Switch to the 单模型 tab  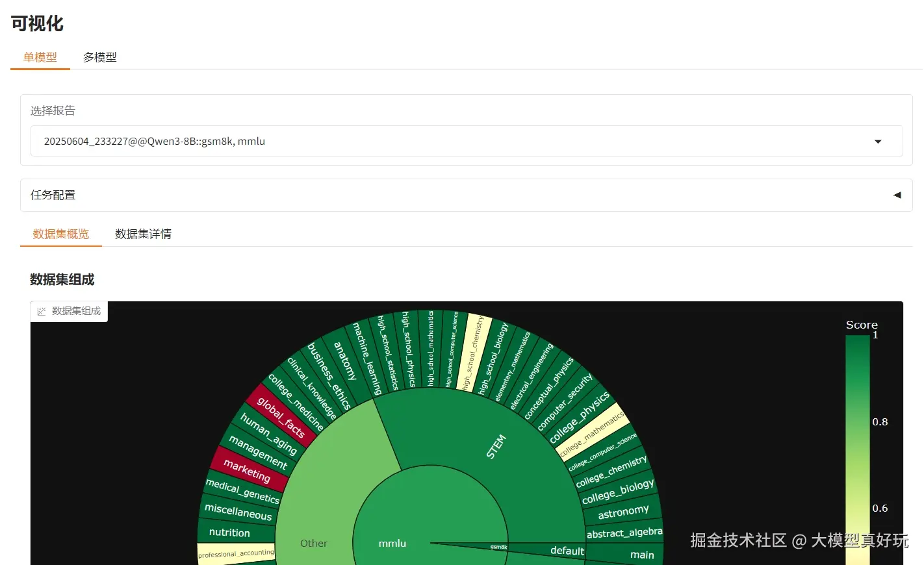click(40, 57)
